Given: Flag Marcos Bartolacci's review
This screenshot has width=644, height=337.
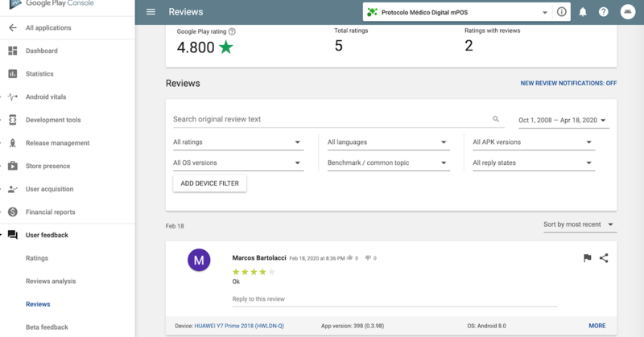Looking at the screenshot, I should 588,258.
